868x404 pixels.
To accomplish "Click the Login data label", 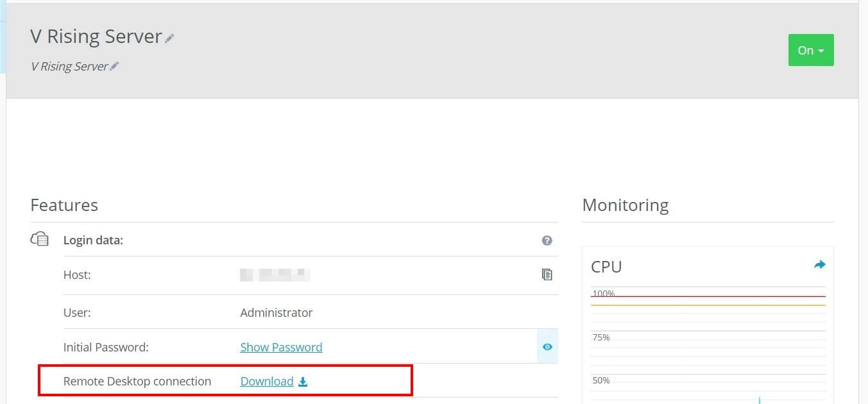I will [x=93, y=240].
